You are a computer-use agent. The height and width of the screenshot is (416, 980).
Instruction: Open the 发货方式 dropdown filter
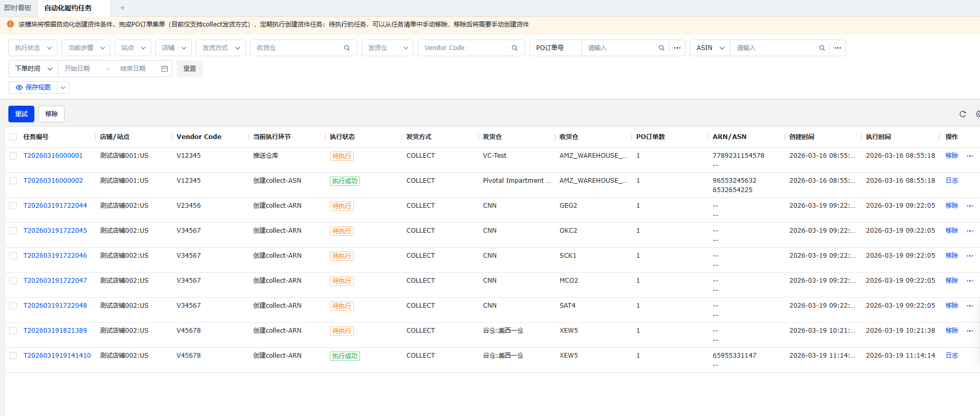221,48
